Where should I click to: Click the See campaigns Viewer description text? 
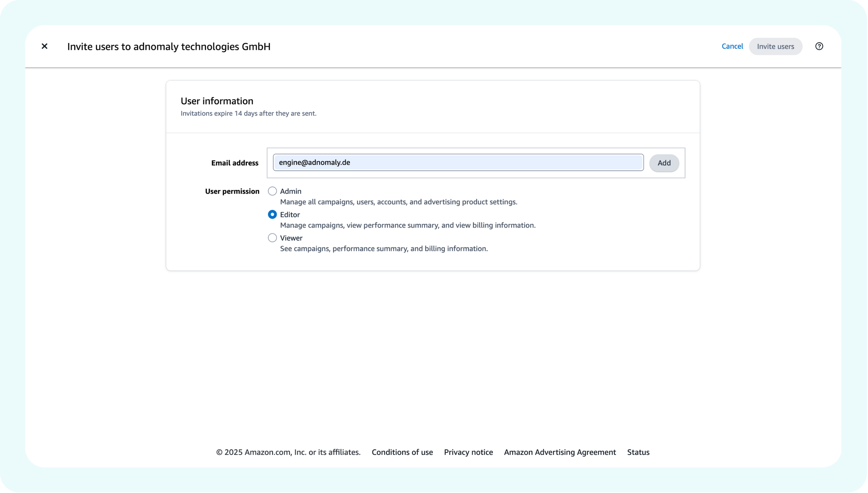384,249
